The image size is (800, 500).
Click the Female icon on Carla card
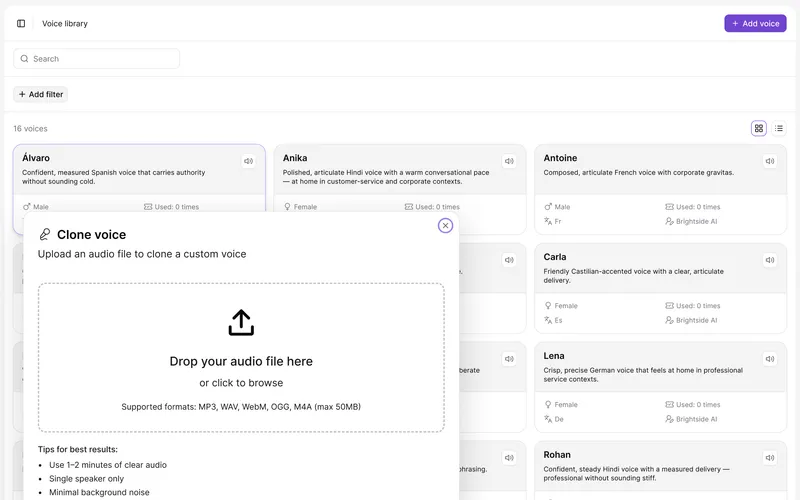point(548,306)
